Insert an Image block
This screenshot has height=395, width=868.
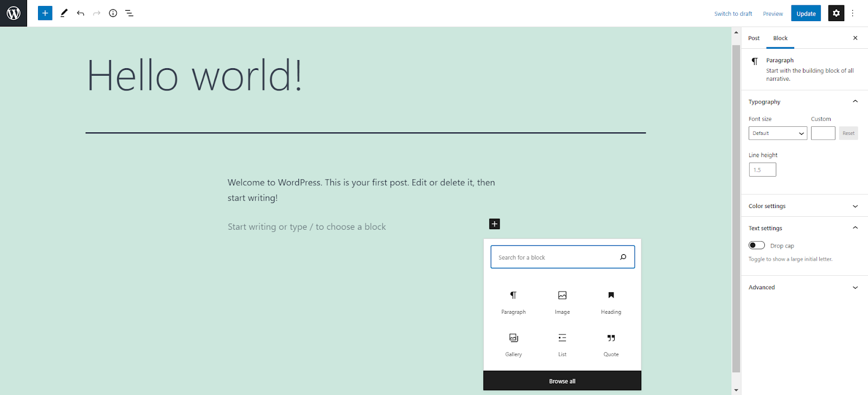(562, 302)
